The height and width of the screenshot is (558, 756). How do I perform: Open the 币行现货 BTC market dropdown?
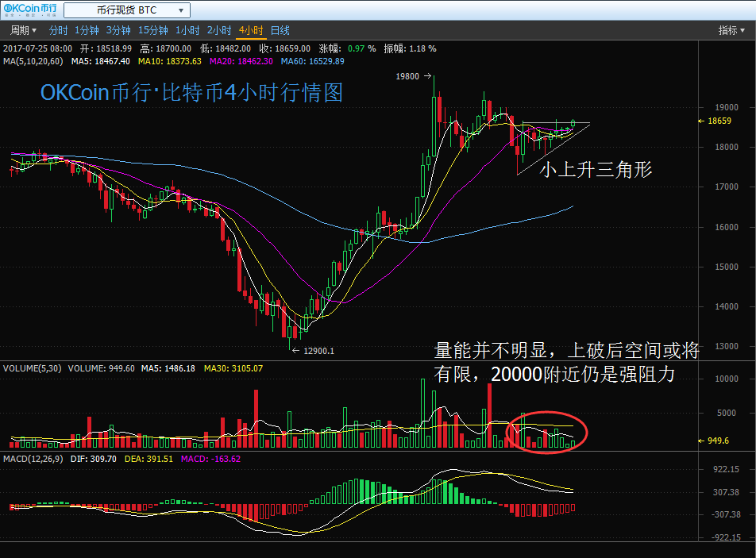coord(127,10)
